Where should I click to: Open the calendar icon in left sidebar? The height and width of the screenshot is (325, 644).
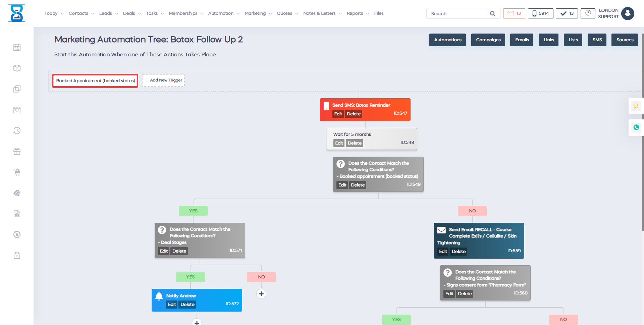[x=17, y=48]
